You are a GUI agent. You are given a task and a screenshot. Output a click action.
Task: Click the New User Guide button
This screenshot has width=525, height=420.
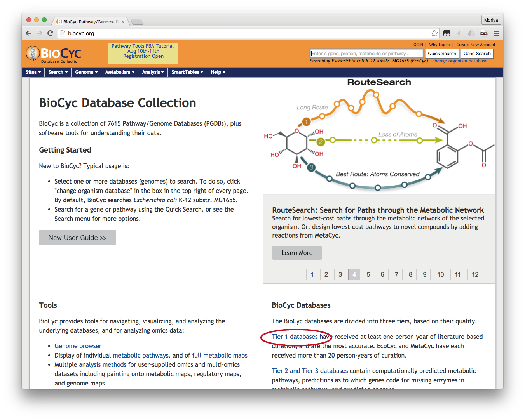click(x=77, y=238)
